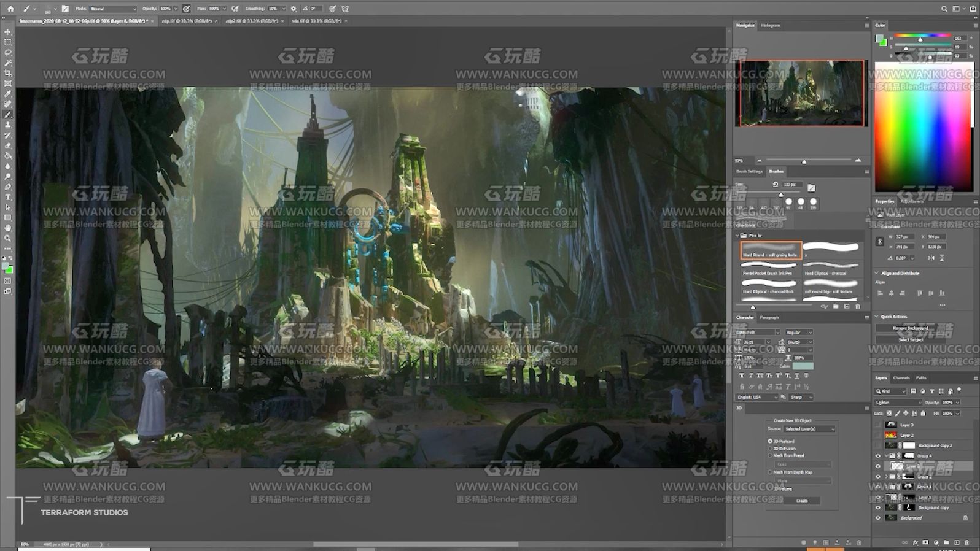This screenshot has width=980, height=551.
Task: Delete brush with Brushes panel trash icon
Action: (858, 306)
